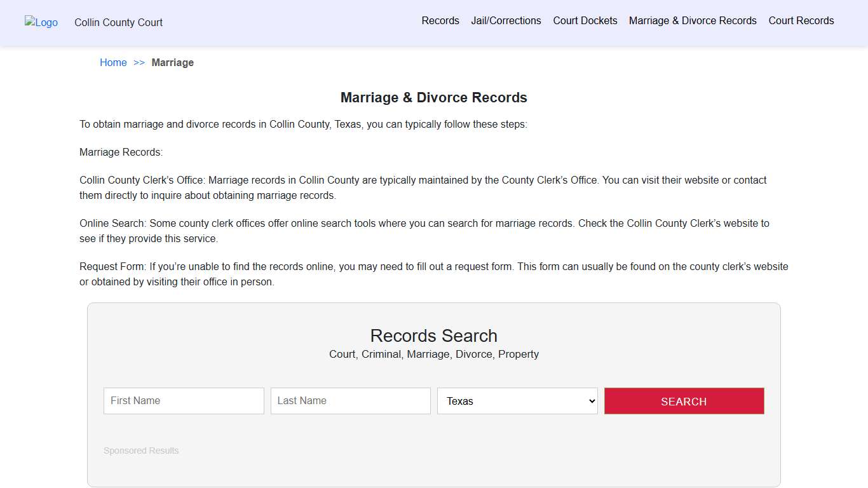The width and height of the screenshot is (868, 488).
Task: Click the First Name input field
Action: tap(183, 401)
